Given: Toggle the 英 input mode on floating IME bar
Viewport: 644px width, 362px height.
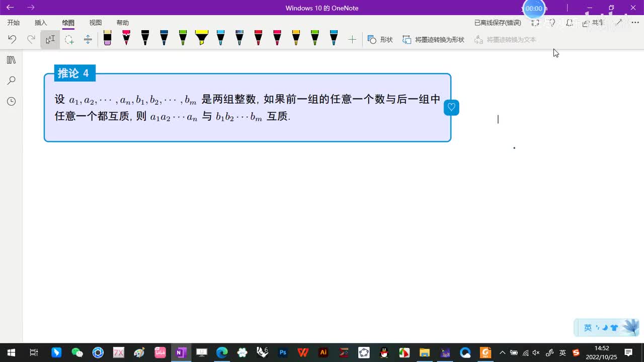Looking at the screenshot, I should 588,328.
